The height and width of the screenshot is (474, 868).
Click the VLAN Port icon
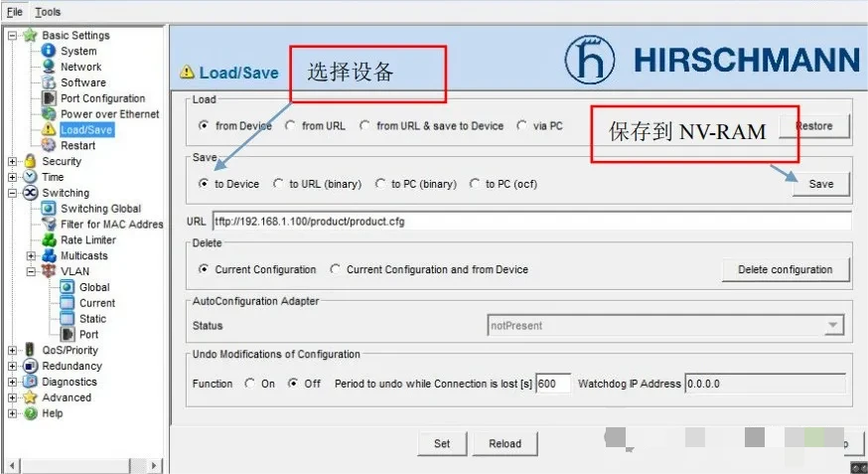[67, 335]
